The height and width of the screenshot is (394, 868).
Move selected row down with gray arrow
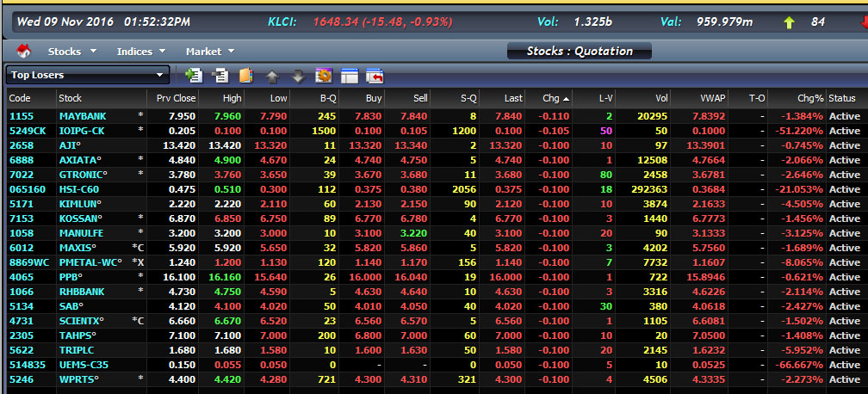(298, 77)
